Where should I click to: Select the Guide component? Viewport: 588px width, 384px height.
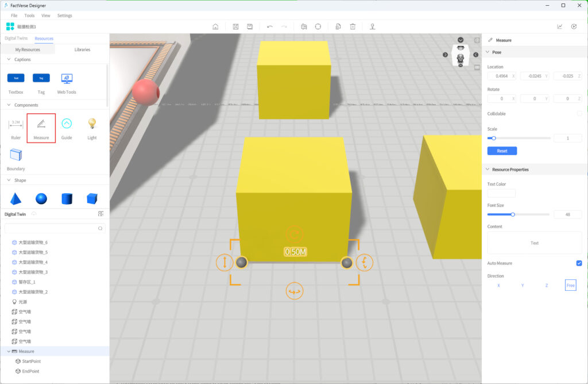tap(67, 128)
